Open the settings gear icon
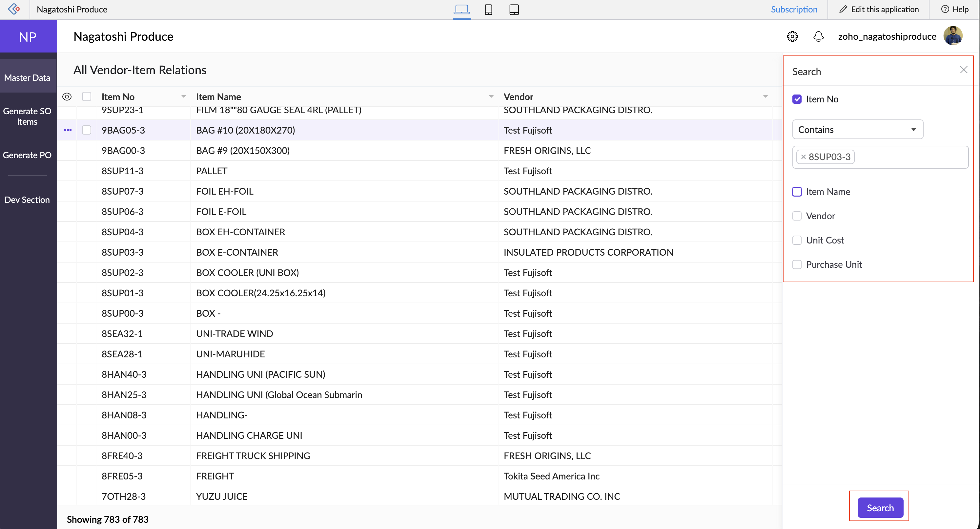The height and width of the screenshot is (529, 980). coord(792,36)
